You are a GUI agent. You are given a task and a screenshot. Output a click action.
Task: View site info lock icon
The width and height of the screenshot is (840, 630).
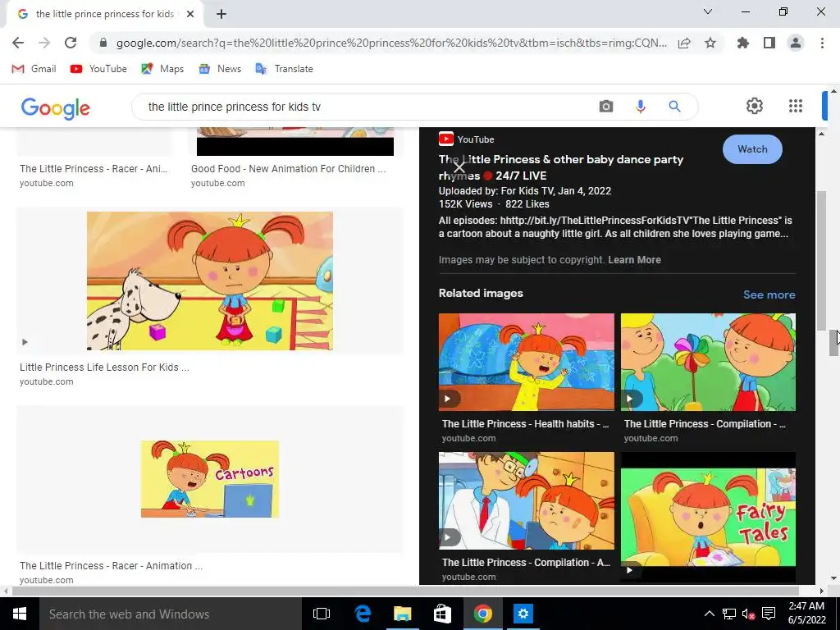[x=103, y=43]
